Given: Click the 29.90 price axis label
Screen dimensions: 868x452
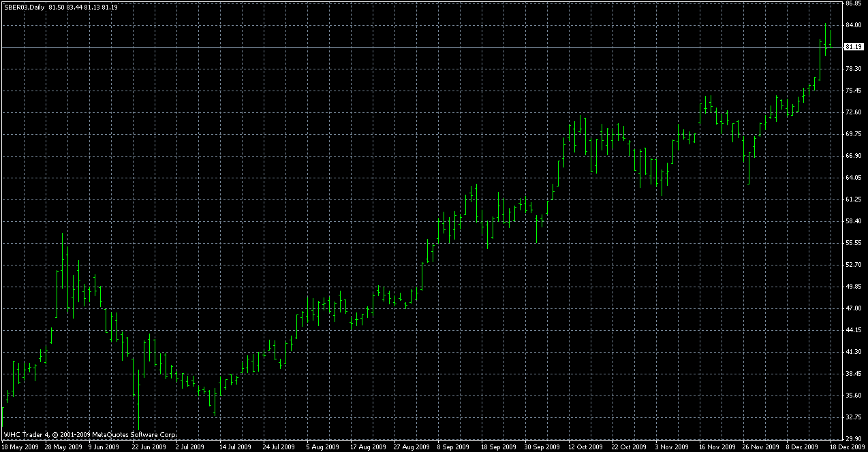Looking at the screenshot, I should click(853, 439).
